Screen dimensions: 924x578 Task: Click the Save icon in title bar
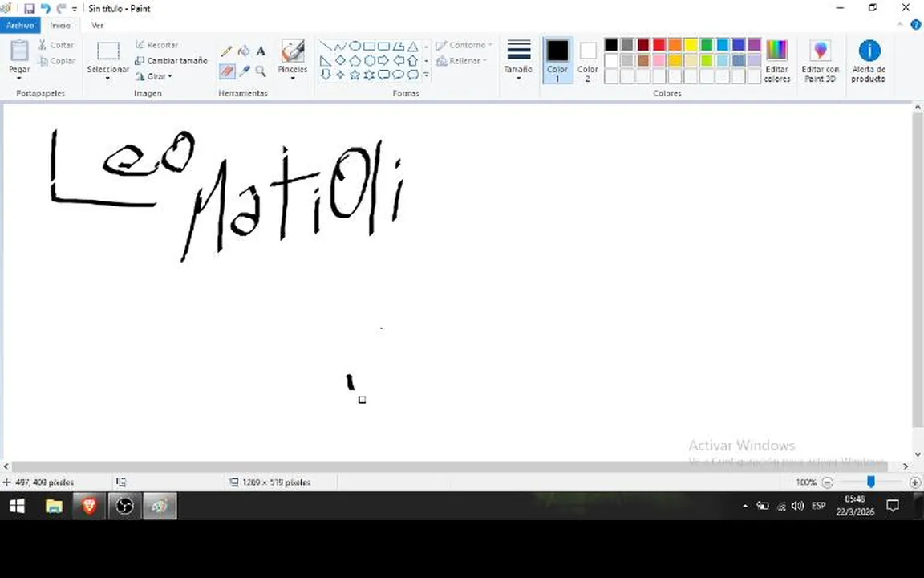pyautogui.click(x=29, y=8)
